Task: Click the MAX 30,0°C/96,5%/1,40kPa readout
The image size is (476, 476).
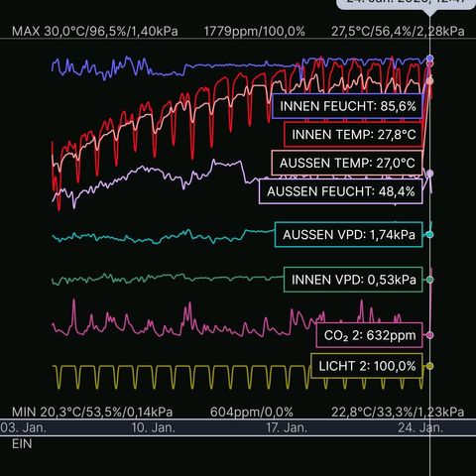Action: (x=95, y=32)
